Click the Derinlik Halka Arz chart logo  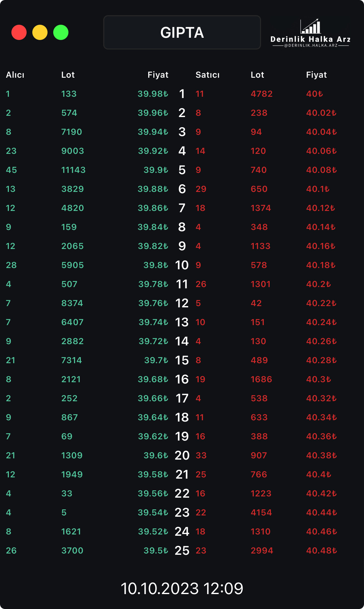pyautogui.click(x=310, y=27)
